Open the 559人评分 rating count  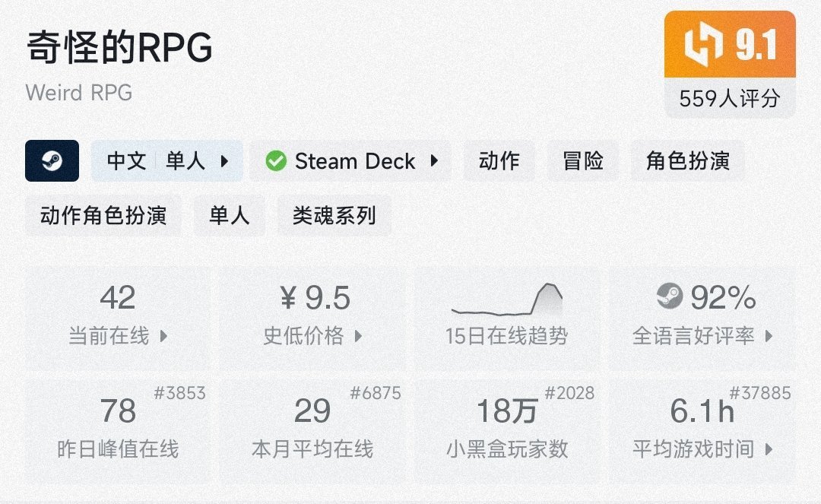(730, 98)
